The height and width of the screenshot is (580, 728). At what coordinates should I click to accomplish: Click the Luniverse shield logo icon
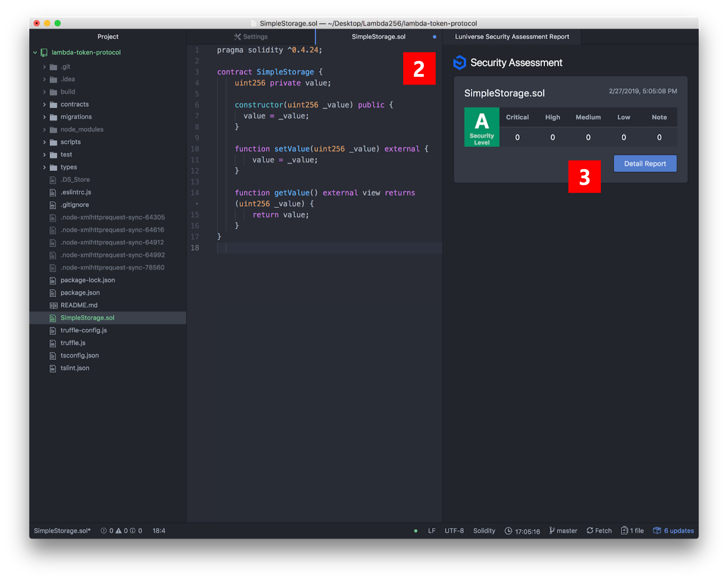click(x=459, y=63)
